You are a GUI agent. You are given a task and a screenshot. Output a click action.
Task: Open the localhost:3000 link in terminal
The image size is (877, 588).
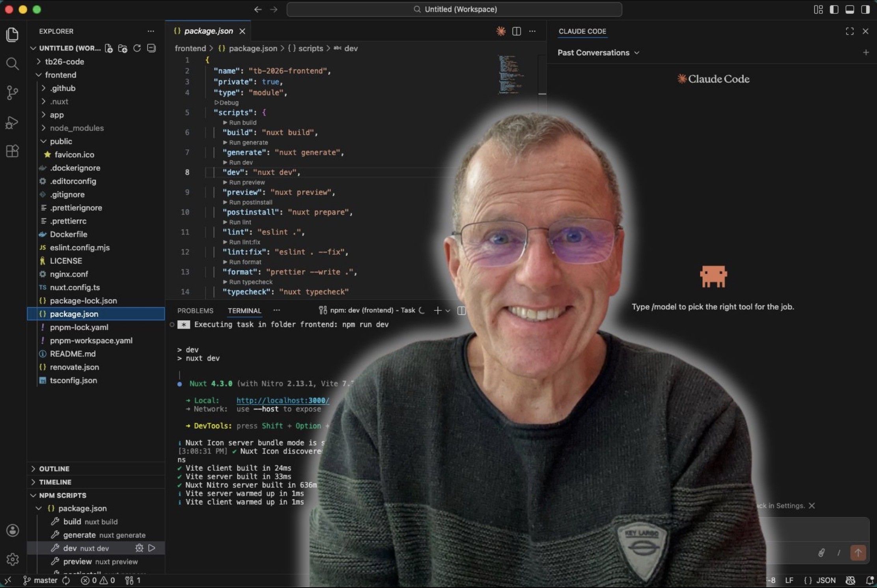[x=282, y=400]
